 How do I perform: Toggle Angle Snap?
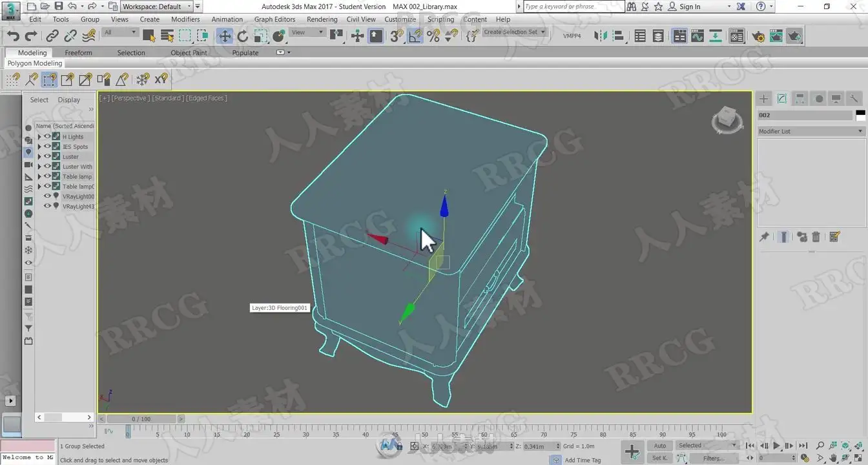tap(415, 36)
